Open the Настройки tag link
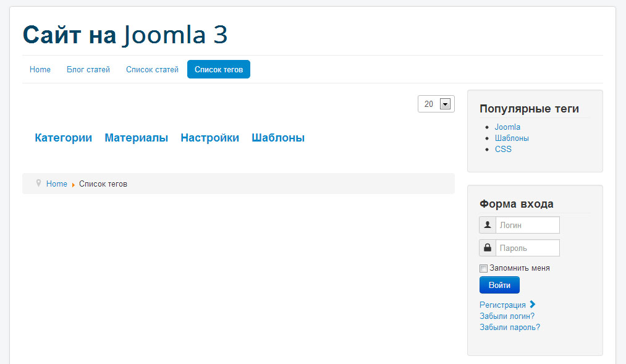Viewport: 626px width, 364px height. point(210,138)
